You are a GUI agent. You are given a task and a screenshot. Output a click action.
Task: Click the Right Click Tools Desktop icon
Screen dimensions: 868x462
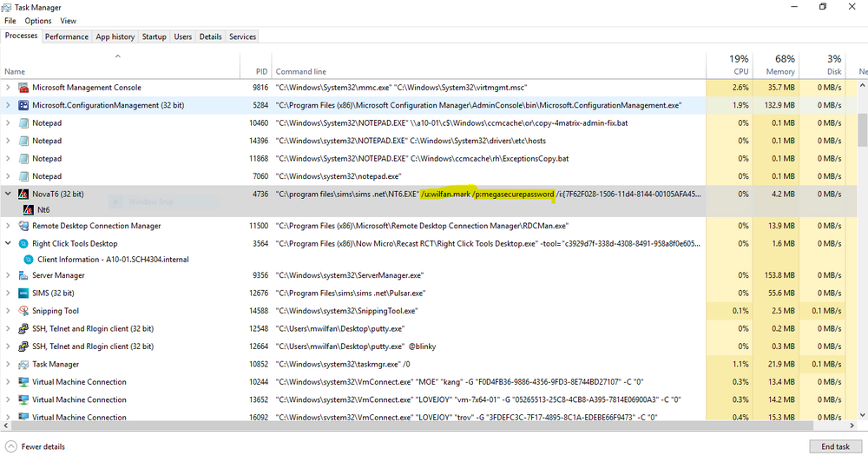pyautogui.click(x=23, y=244)
